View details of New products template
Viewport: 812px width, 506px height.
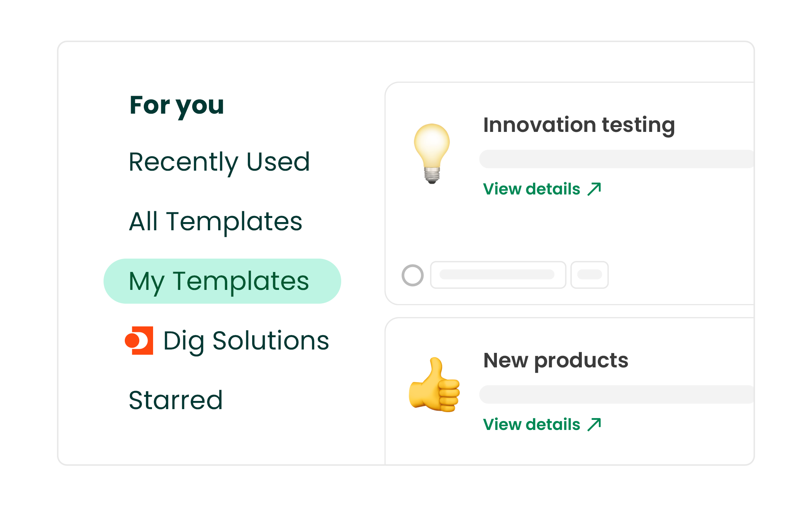(x=532, y=424)
